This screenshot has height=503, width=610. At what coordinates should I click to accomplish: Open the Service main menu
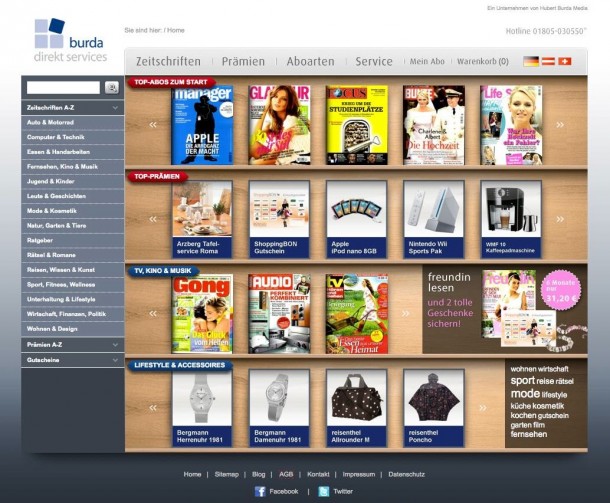point(374,61)
